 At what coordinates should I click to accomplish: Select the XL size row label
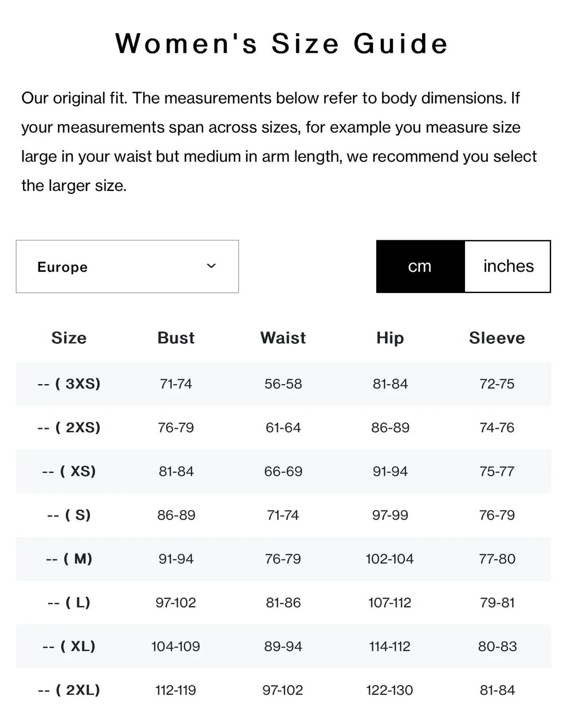69,647
